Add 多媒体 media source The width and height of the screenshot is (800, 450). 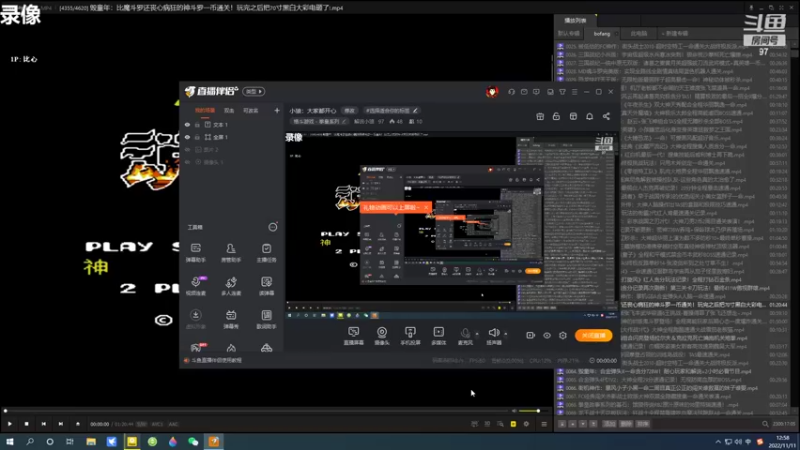pyautogui.click(x=438, y=336)
